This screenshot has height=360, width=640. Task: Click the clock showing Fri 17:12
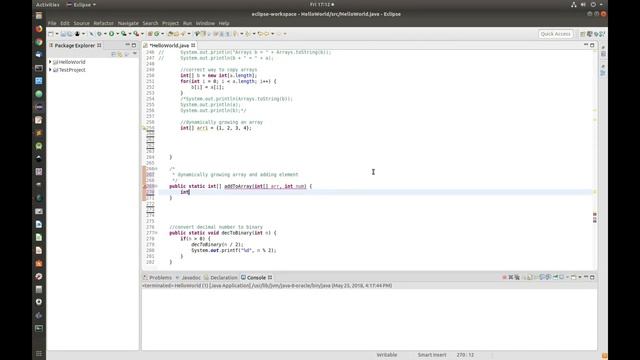tap(322, 4)
